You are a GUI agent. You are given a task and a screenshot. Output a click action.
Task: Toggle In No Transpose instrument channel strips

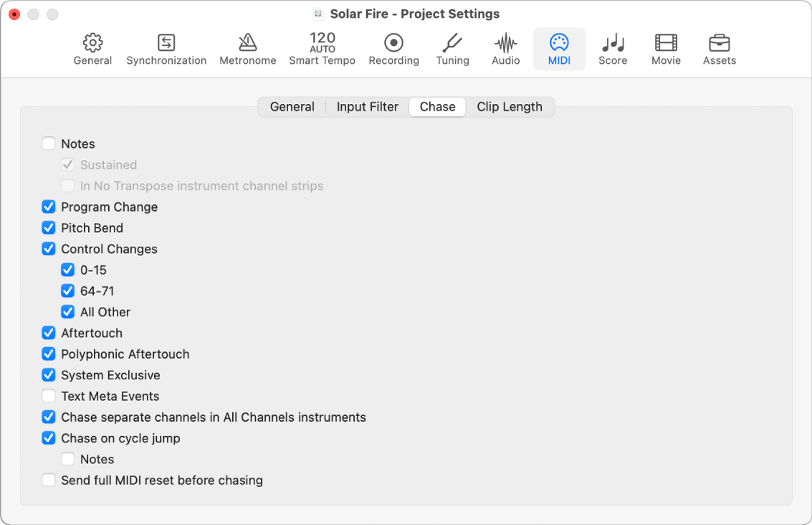click(x=68, y=186)
